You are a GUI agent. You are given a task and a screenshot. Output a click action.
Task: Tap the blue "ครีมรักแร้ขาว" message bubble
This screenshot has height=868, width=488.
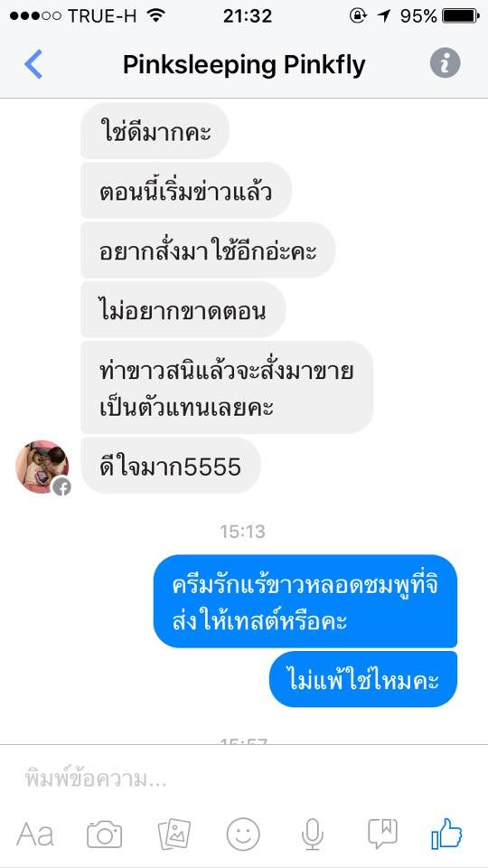tap(305, 601)
